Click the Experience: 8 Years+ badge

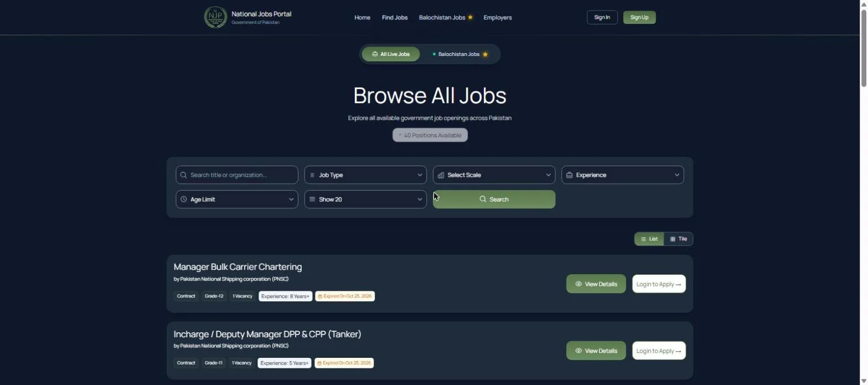285,296
